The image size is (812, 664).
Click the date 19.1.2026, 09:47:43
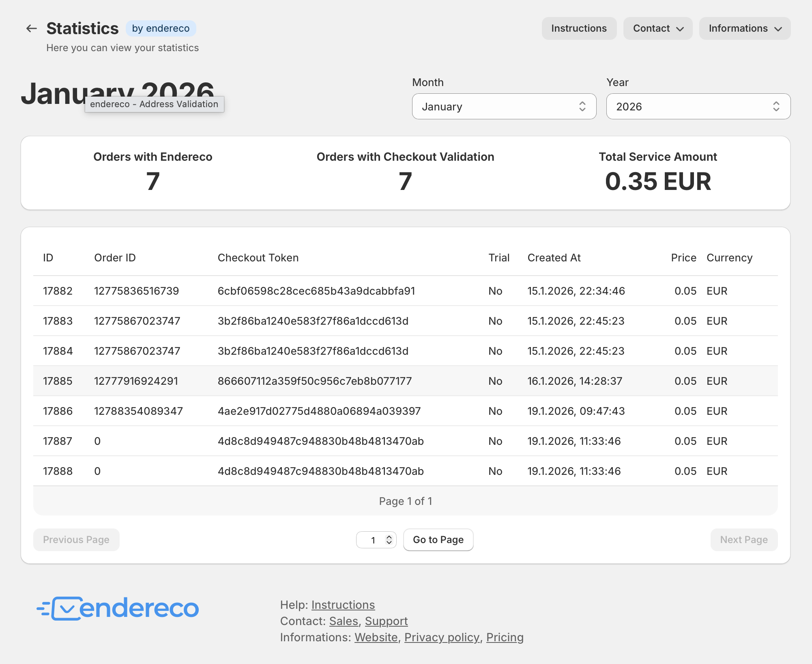(576, 411)
